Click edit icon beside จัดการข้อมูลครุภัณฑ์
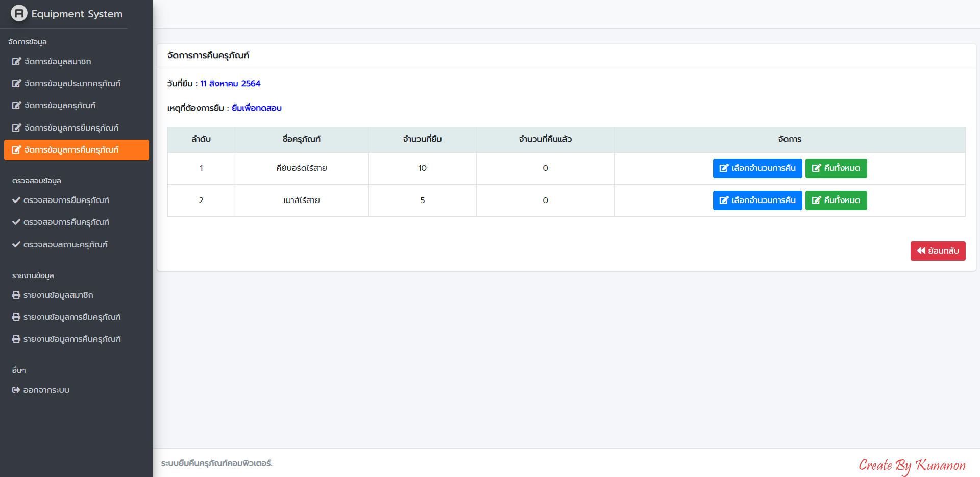The width and height of the screenshot is (980, 477). pos(17,106)
